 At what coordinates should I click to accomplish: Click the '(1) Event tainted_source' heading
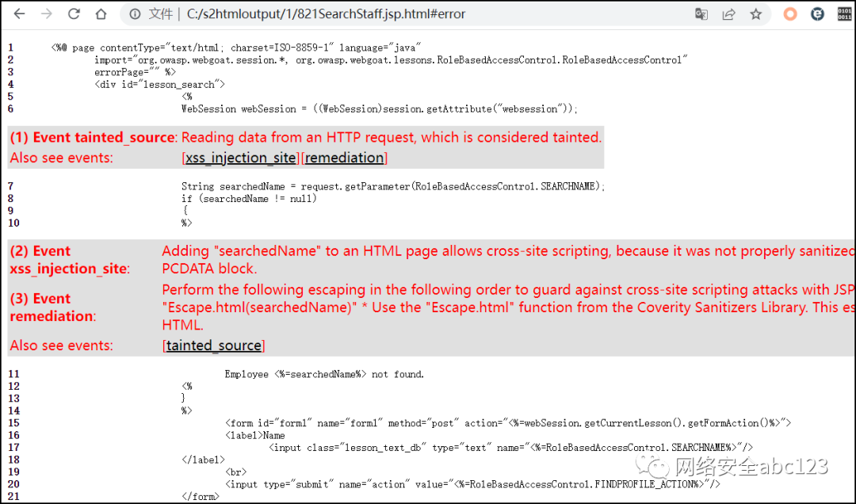pyautogui.click(x=94, y=138)
